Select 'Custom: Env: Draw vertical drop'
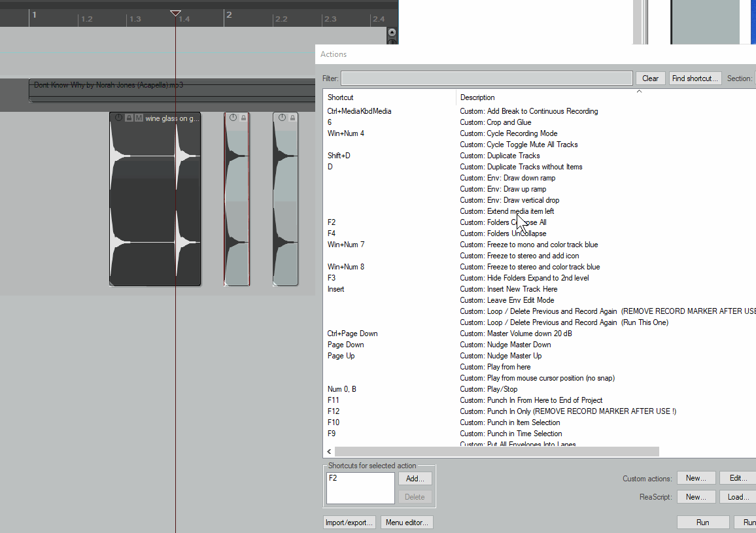This screenshot has width=756, height=533. coord(509,199)
